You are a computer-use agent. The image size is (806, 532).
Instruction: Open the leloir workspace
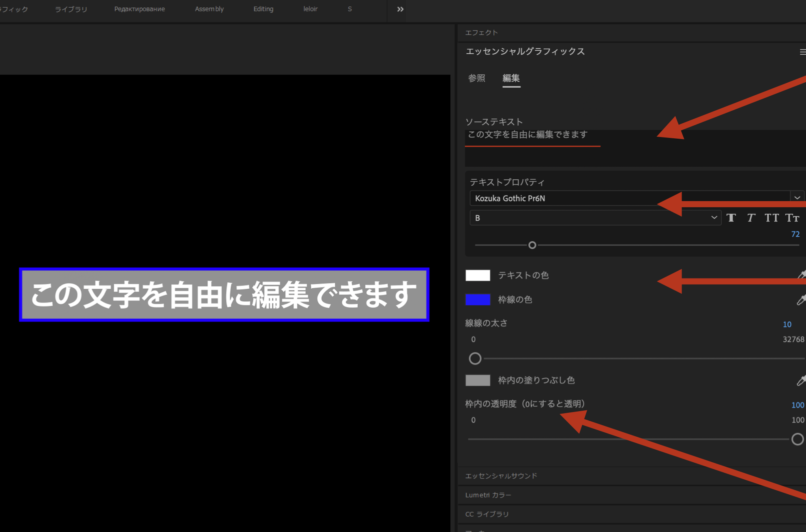click(311, 9)
